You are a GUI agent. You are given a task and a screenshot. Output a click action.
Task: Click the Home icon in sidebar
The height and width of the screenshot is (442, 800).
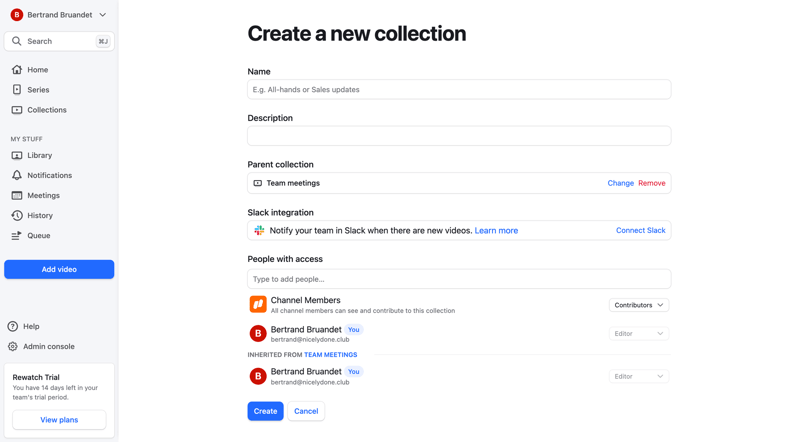[x=17, y=70]
